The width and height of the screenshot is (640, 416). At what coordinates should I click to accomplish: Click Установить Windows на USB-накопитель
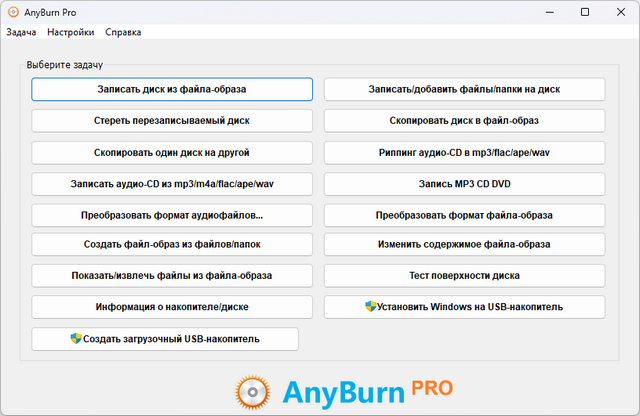[x=464, y=306]
